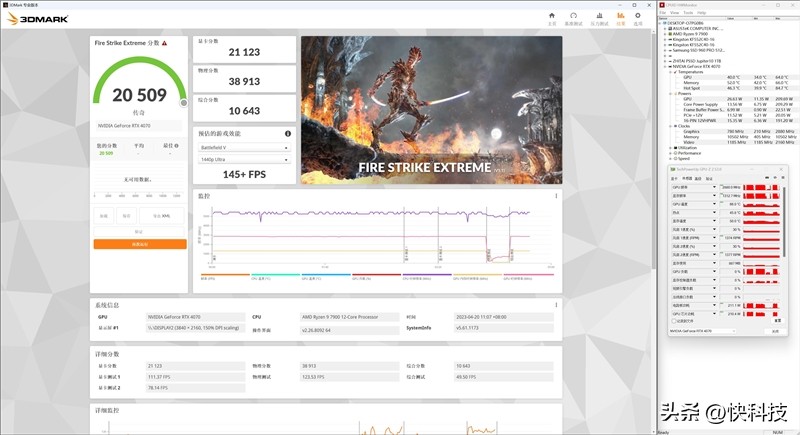
Task: Expand the AMD Ryzen 9 7900 node in HWMonitor
Action: (665, 34)
